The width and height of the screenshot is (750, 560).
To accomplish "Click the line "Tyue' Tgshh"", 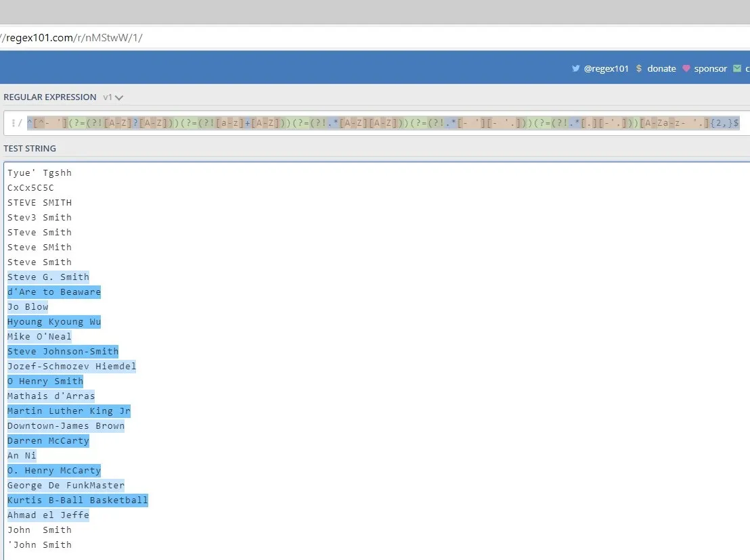I will (39, 173).
